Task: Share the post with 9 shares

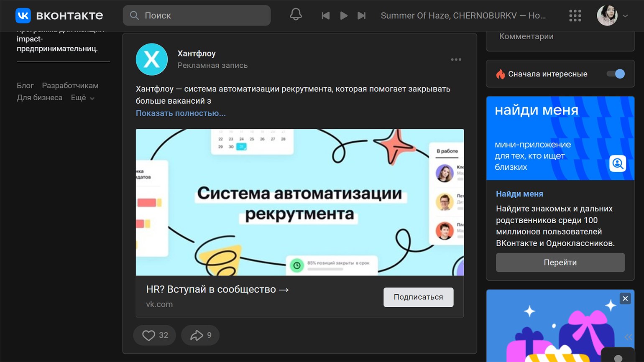Action: [200, 335]
